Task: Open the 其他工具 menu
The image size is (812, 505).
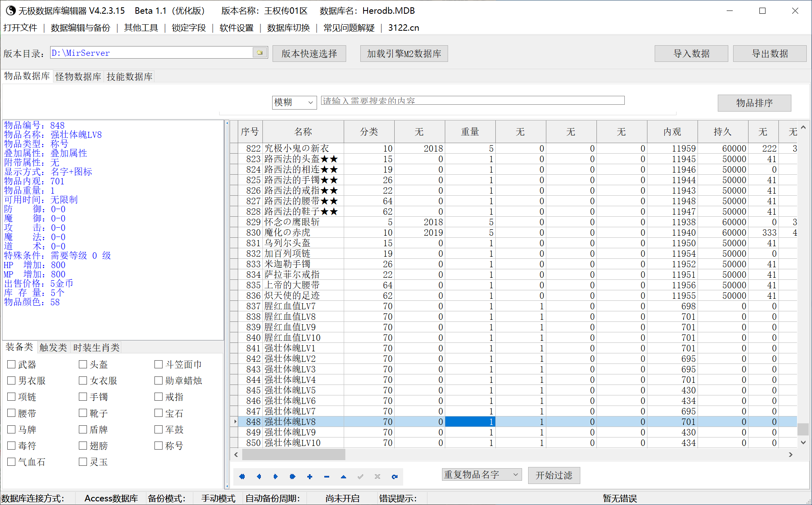Action: coord(141,27)
